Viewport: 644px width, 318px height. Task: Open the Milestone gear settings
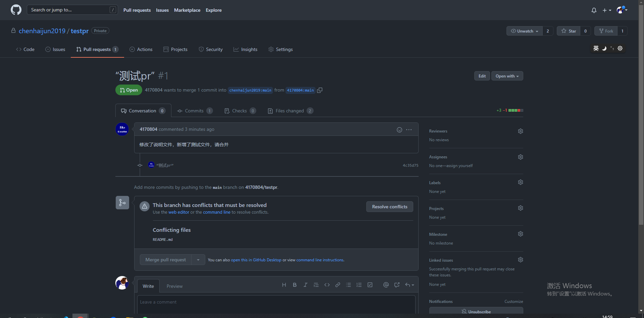[521, 234]
